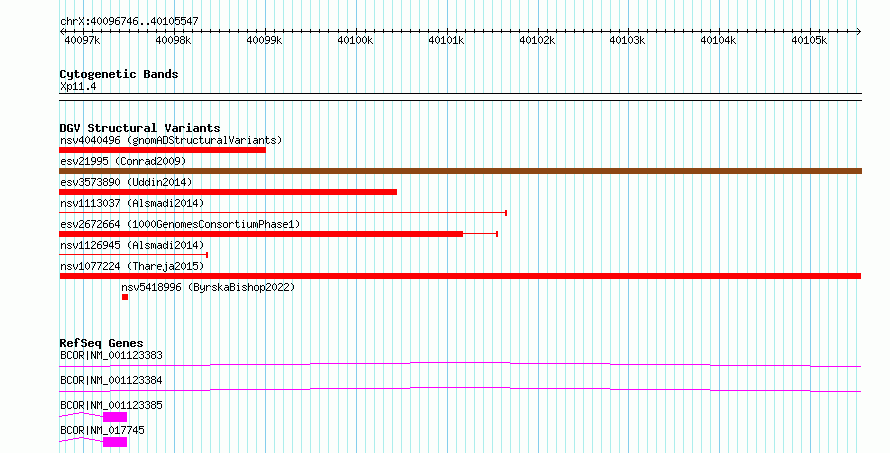
Task: Click the 40102k ruler tick label
Action: point(537,40)
